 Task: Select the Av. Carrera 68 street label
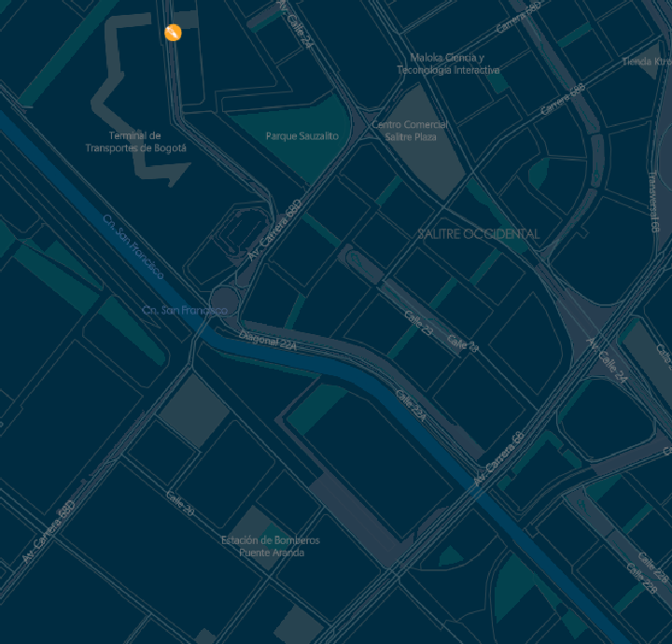498,459
